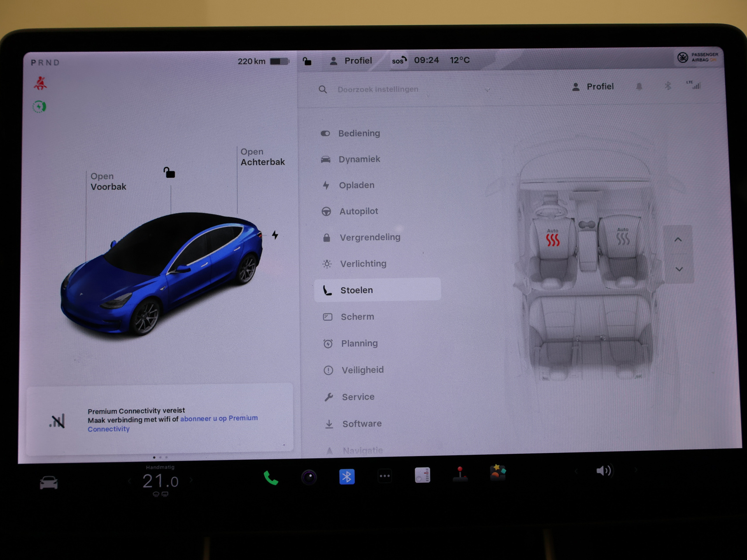Tap Open Achterbak trunk button
The height and width of the screenshot is (560, 747).
tap(262, 157)
